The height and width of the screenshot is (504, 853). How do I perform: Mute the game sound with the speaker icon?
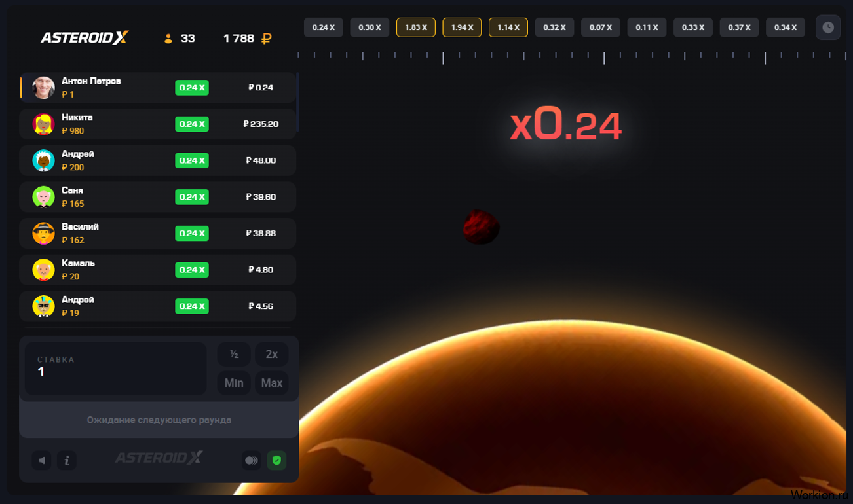pos(42,460)
